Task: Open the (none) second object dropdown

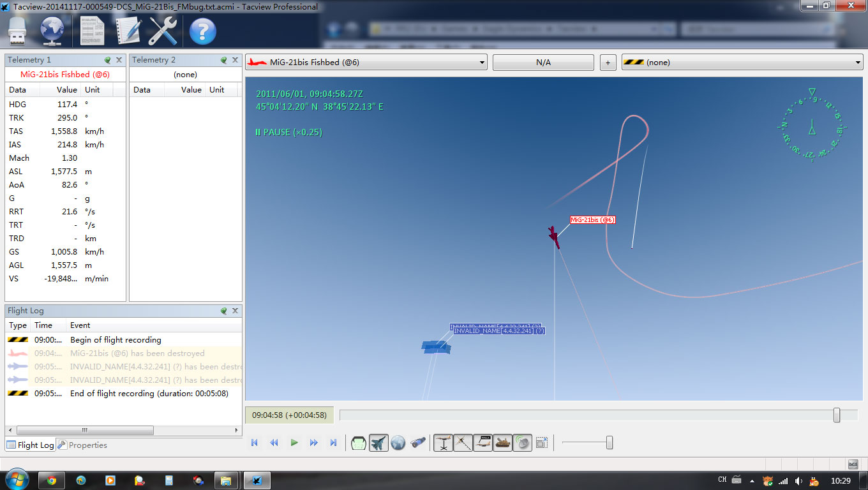Action: click(x=742, y=63)
